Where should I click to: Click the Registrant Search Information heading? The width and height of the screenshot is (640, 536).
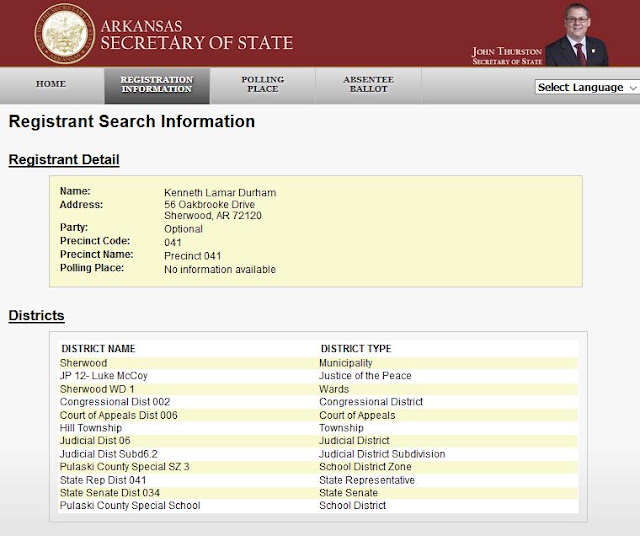[x=132, y=121]
